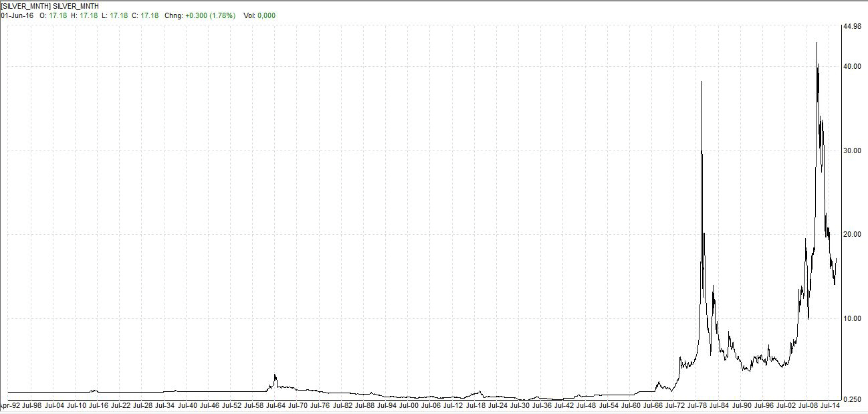The image size is (868, 414).
Task: Click the 10.00 price axis label
Action: click(852, 318)
